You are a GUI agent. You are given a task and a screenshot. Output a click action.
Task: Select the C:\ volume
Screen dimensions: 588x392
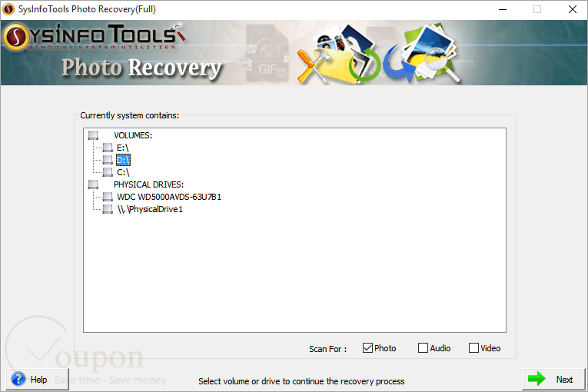(123, 172)
